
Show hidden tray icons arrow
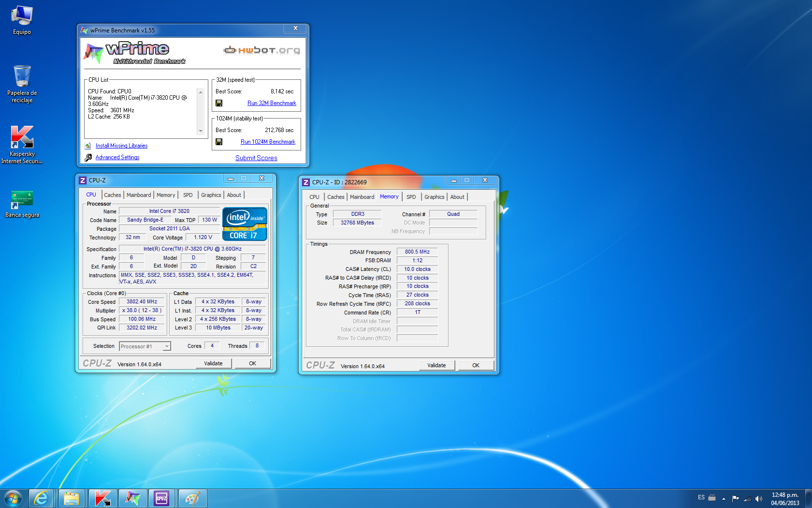coord(724,498)
